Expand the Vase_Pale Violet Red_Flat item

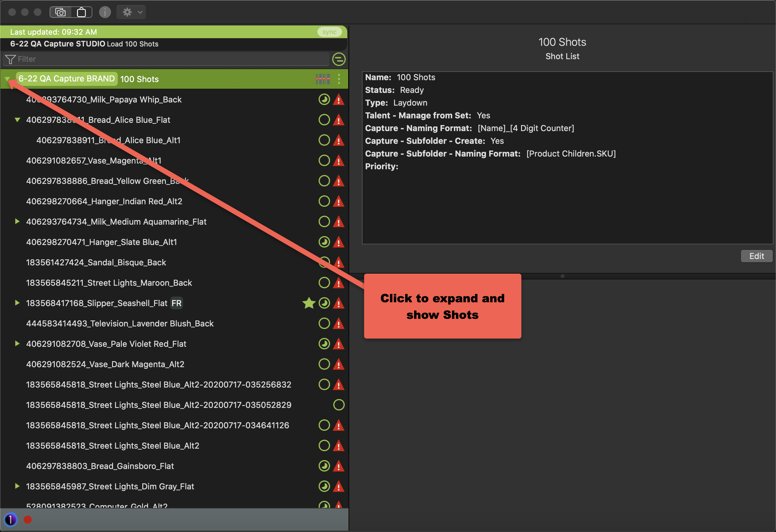(18, 344)
